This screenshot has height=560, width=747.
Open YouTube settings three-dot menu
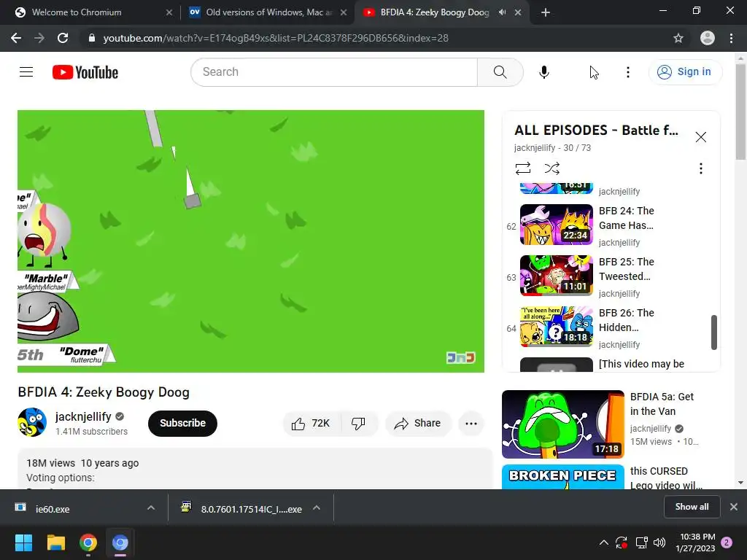[x=627, y=72]
